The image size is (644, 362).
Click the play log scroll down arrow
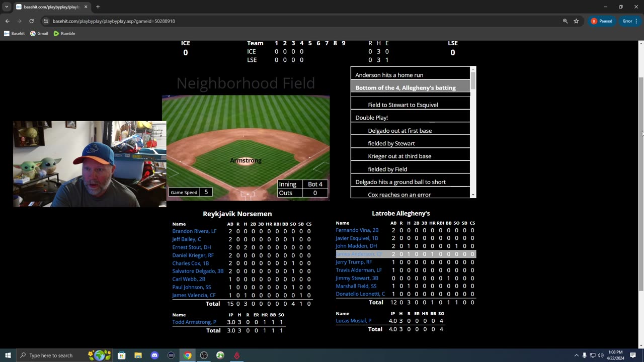pyautogui.click(x=473, y=195)
